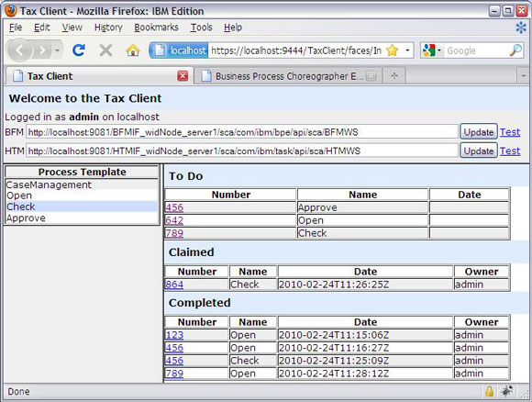Open To Do task 789
The image size is (532, 402).
174,233
